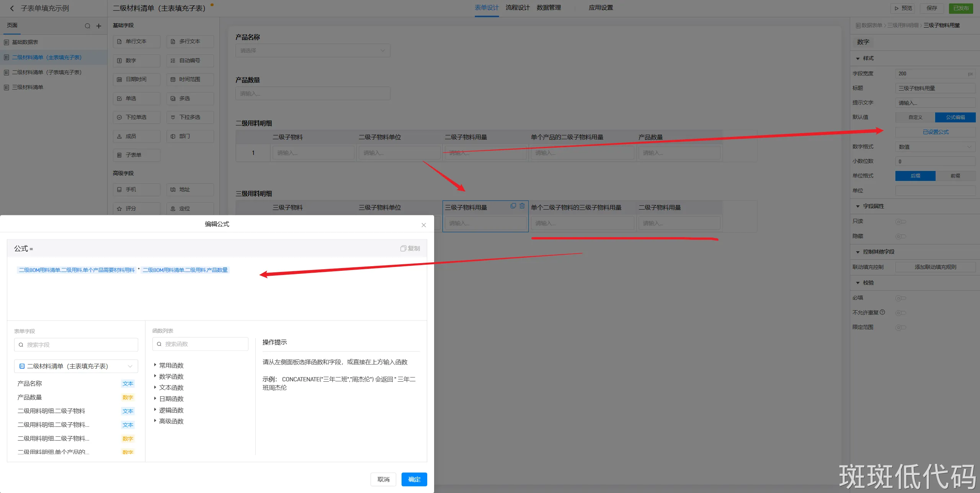Expand the 高级函数 function group
The width and height of the screenshot is (980, 493).
[x=171, y=421]
